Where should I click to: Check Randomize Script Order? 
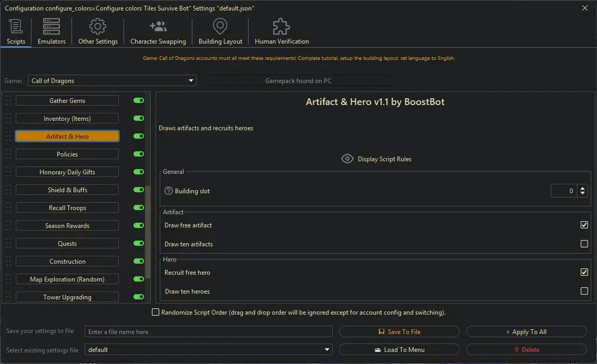point(156,312)
